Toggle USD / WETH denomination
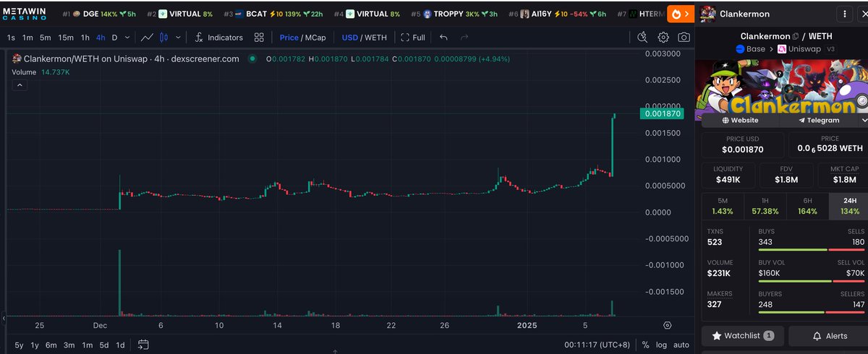This screenshot has width=868, height=354. click(364, 37)
